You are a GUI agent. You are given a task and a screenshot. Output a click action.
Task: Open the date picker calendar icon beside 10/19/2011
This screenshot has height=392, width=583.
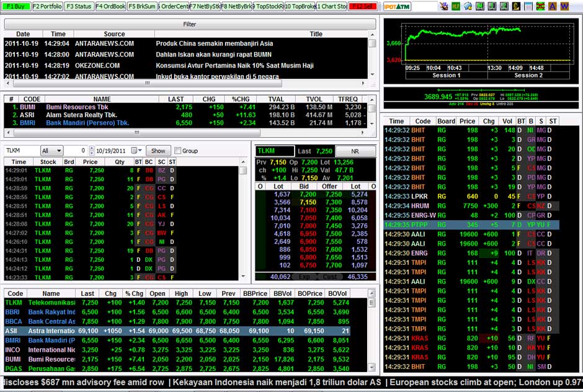134,151
